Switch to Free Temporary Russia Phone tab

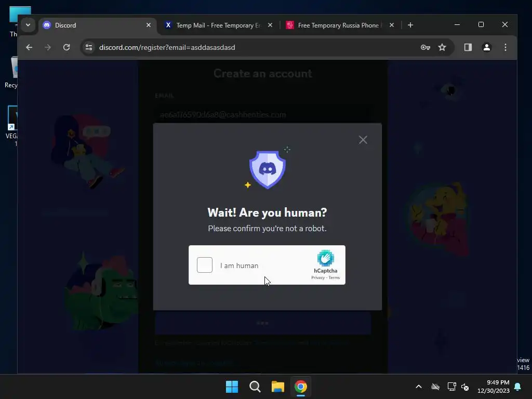point(340,25)
